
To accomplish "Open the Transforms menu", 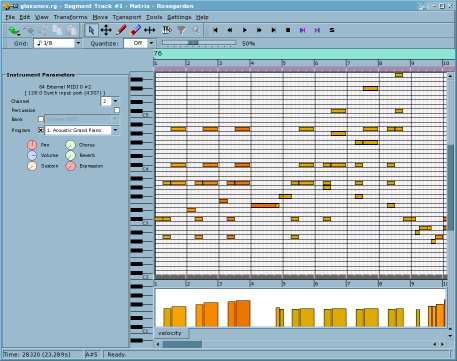I will pos(70,17).
